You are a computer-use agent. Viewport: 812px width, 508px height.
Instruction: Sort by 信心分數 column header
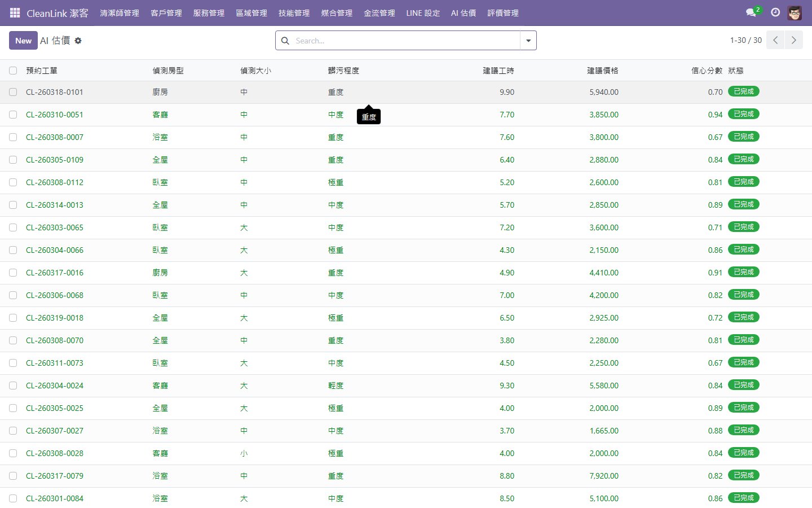(x=707, y=71)
